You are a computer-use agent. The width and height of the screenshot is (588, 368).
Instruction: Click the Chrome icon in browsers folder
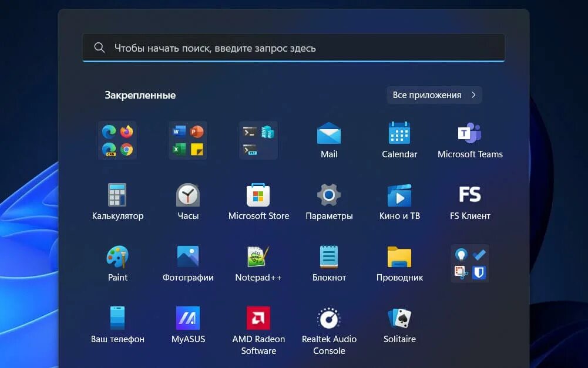[127, 150]
